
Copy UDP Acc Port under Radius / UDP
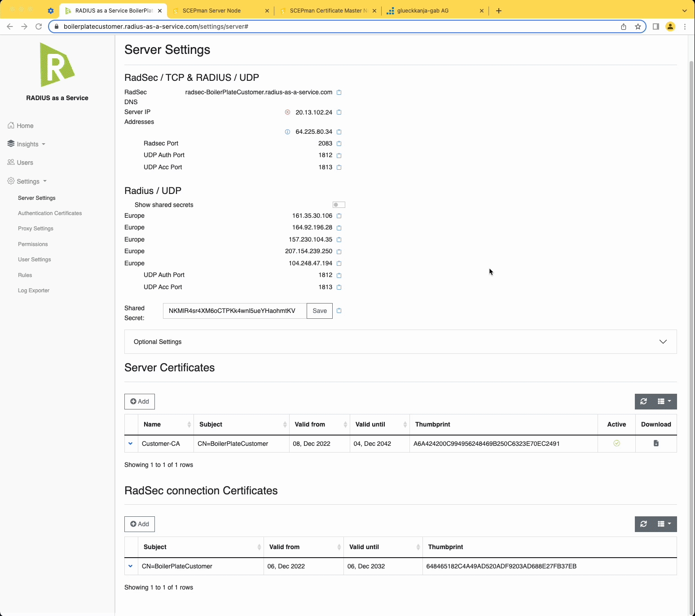[x=339, y=287]
